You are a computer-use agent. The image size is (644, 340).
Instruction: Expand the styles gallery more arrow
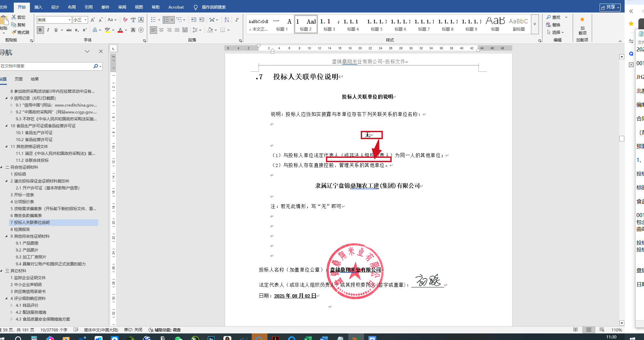point(535,24)
